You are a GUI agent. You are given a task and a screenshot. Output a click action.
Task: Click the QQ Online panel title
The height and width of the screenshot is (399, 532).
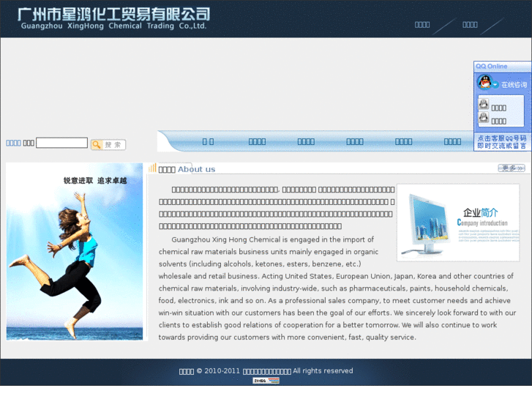click(491, 66)
